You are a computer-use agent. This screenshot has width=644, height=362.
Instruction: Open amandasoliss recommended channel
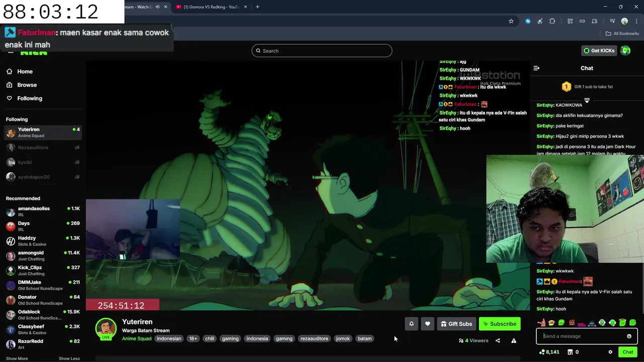(43, 211)
